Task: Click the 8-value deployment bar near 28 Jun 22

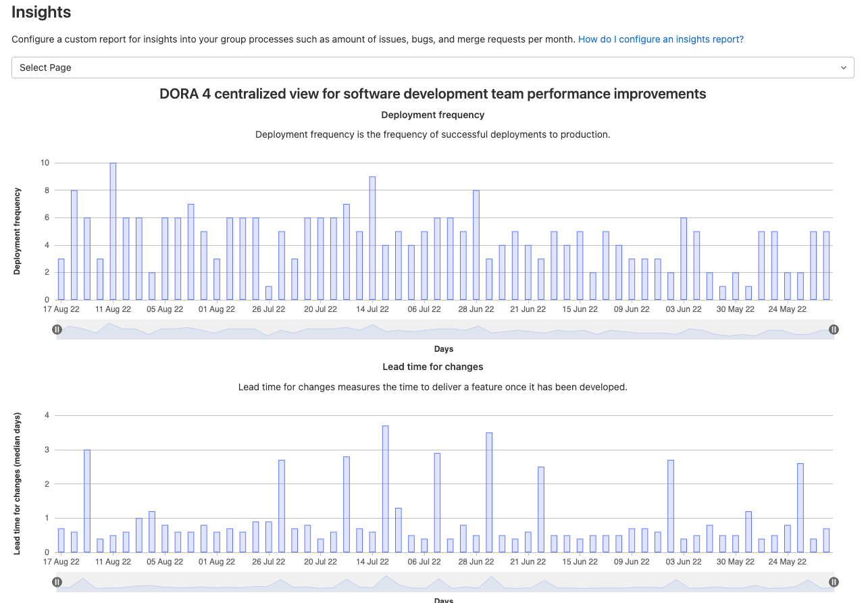Action: click(476, 243)
